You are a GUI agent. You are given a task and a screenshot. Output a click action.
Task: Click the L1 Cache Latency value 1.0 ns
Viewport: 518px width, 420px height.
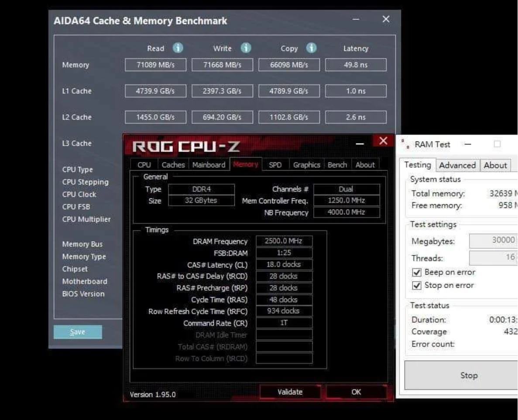pos(356,91)
